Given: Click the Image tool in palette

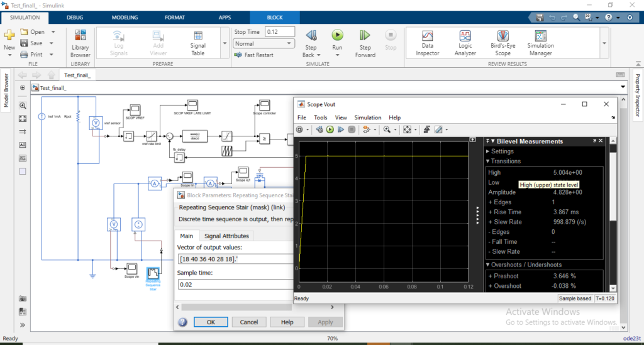Looking at the screenshot, I should [23, 158].
